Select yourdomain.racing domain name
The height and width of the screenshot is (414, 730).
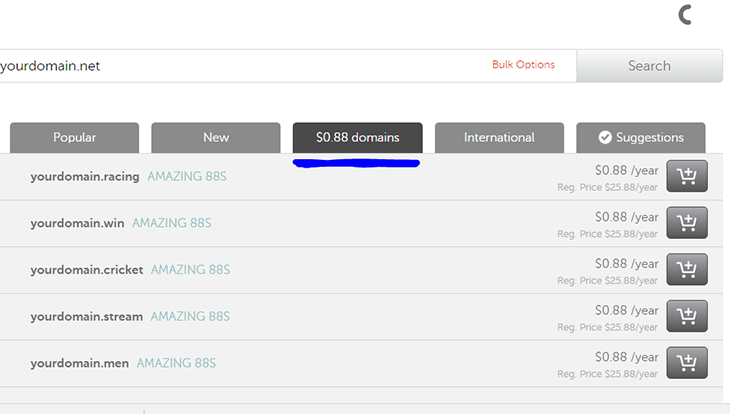(x=85, y=176)
